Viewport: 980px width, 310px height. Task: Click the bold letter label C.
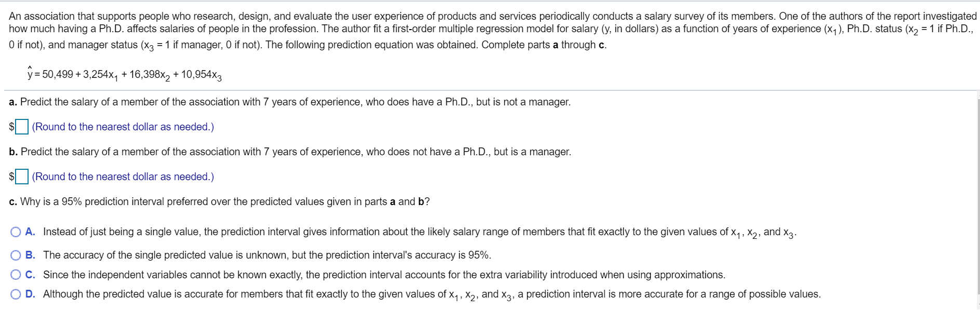(30, 275)
